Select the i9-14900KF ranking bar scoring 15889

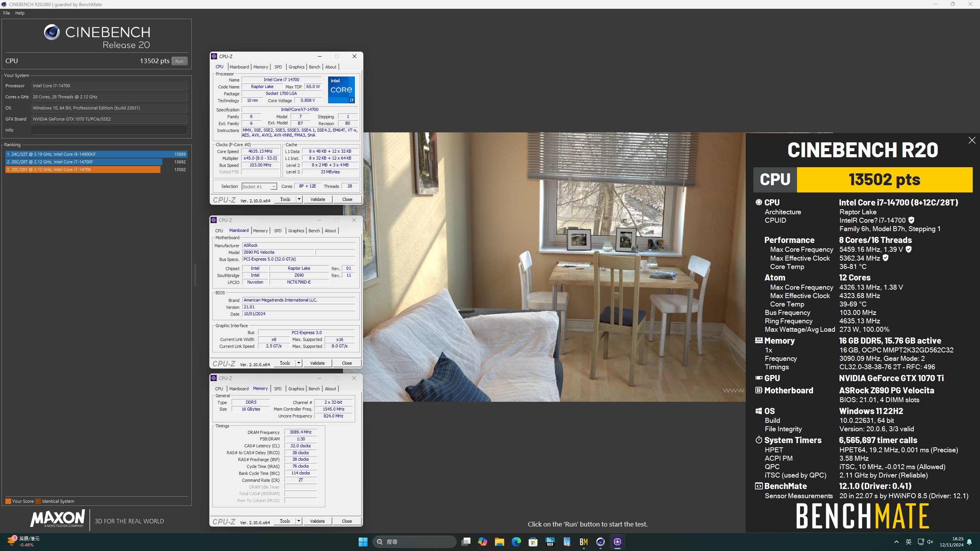pyautogui.click(x=96, y=154)
